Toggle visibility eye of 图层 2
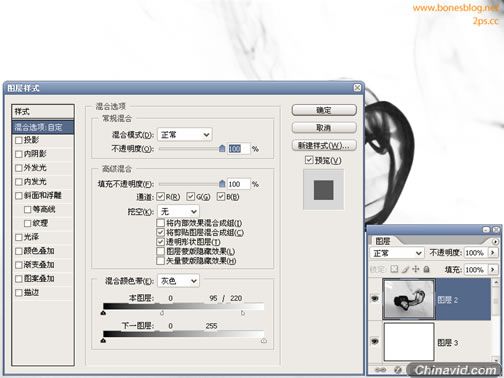 [x=375, y=298]
